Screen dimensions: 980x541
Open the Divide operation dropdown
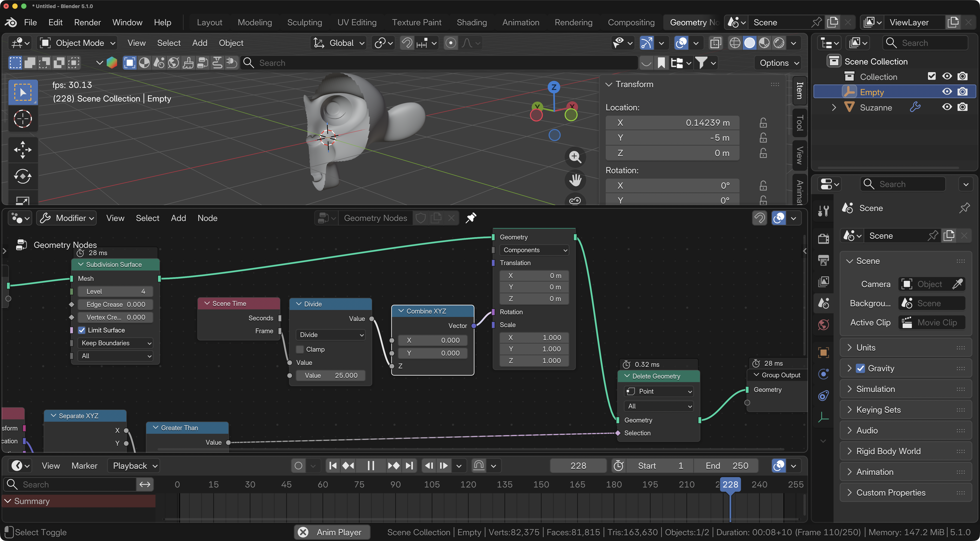pyautogui.click(x=330, y=335)
